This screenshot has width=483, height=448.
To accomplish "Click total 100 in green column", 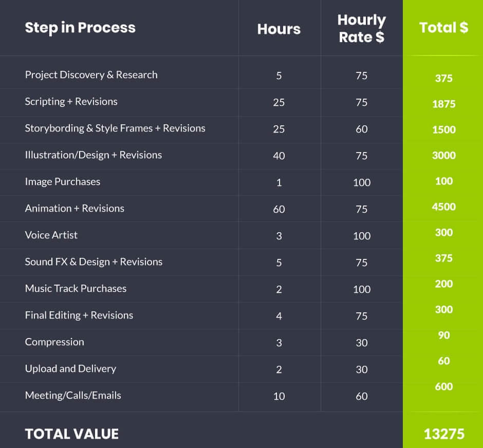I will coord(444,181).
